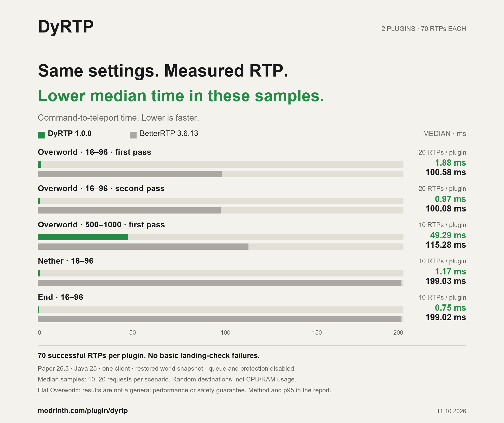Click the green bar for Overworld 500–1000
Image resolution: width=504 pixels, height=423 pixels.
tap(83, 237)
